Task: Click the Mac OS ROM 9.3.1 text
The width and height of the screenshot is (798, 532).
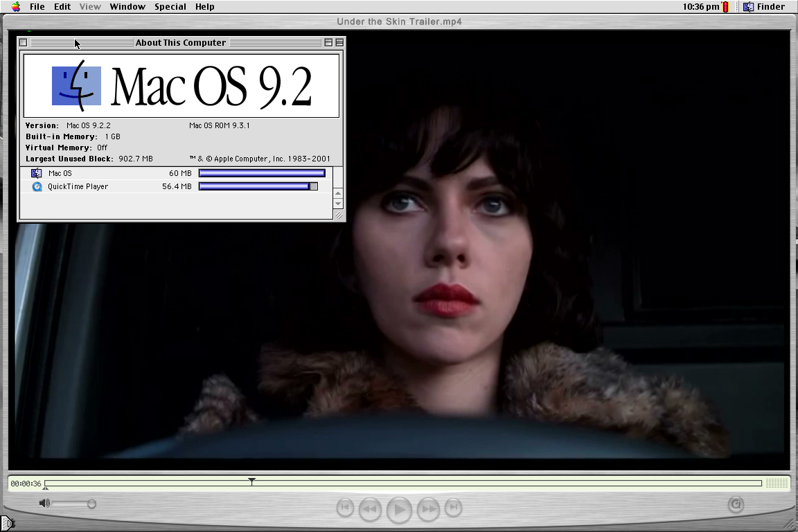Action: tap(220, 125)
